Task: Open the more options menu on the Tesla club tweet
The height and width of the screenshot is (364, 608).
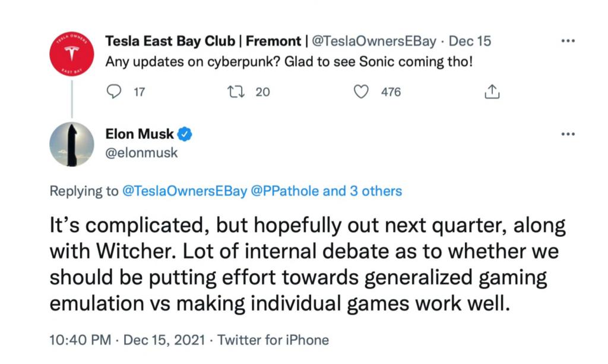Action: pos(568,42)
